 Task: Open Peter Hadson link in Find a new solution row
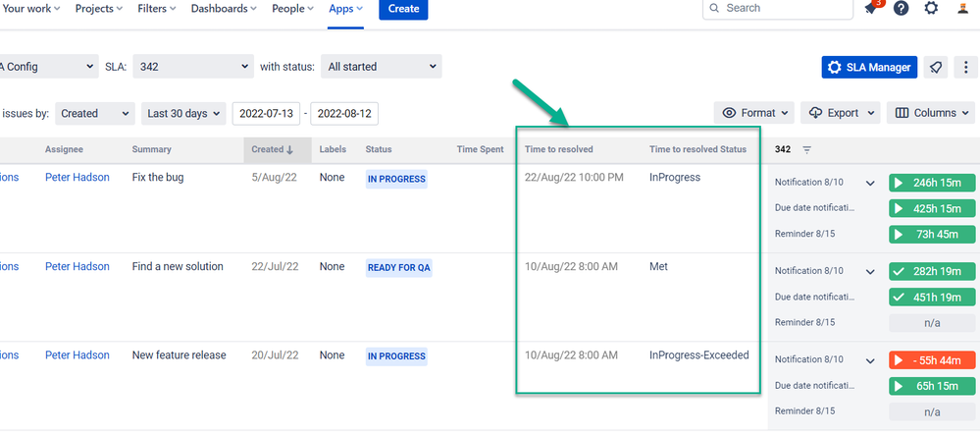[77, 266]
